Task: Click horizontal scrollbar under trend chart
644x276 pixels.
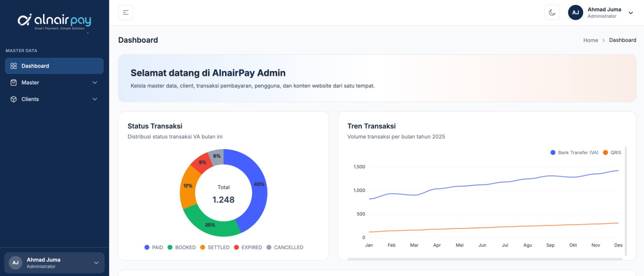Action: coord(485,259)
